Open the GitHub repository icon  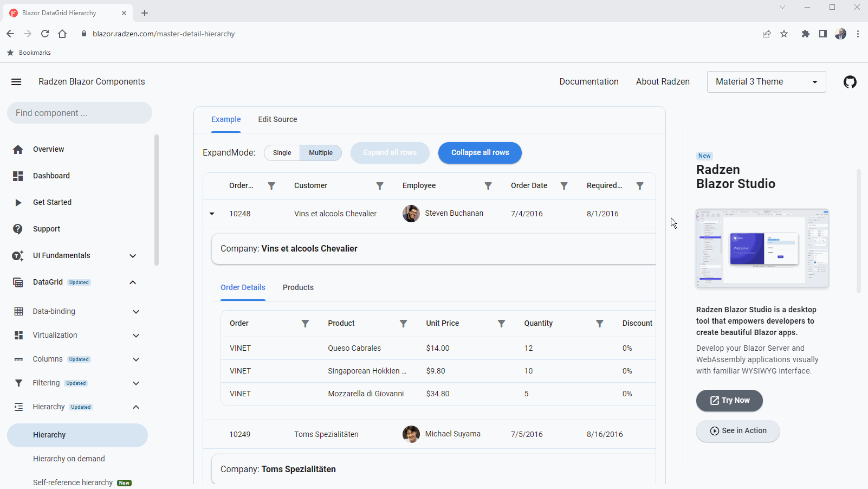coord(850,82)
